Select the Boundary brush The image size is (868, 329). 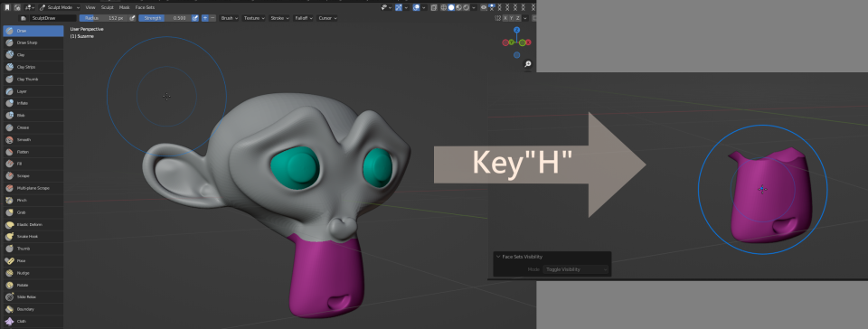click(33, 309)
